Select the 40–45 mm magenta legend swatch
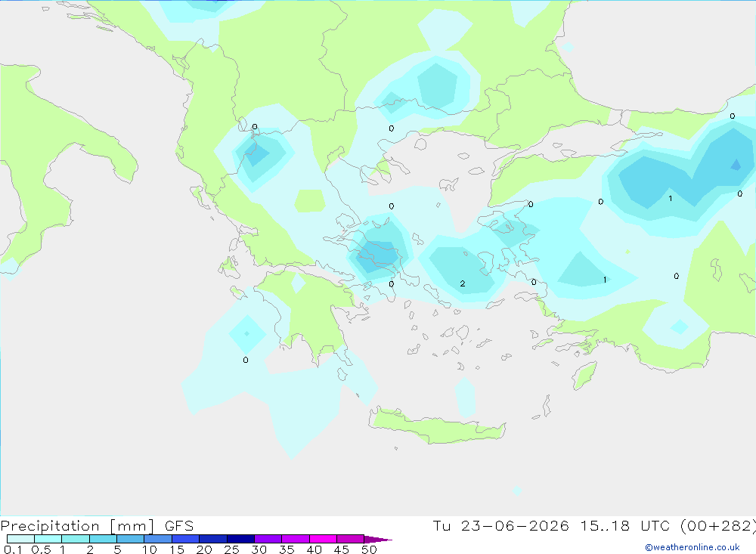Viewport: 756px width, 554px height. 323,539
